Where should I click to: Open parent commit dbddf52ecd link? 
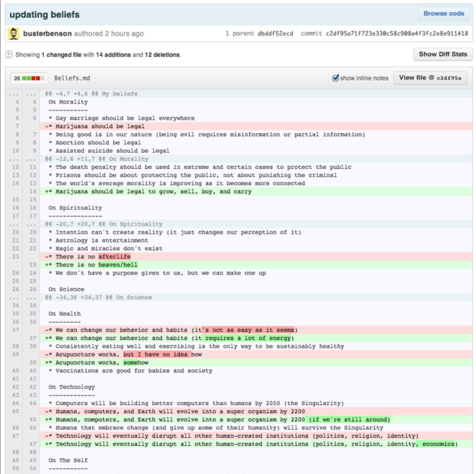coord(275,34)
